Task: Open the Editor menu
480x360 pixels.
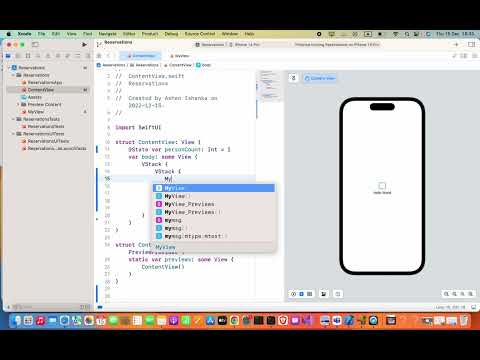Action: [129, 34]
